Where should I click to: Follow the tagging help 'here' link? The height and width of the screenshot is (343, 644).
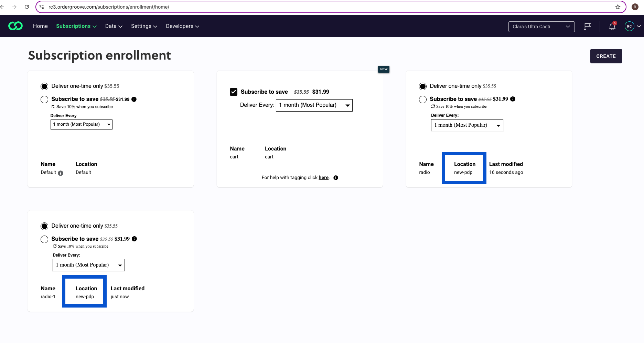click(323, 178)
